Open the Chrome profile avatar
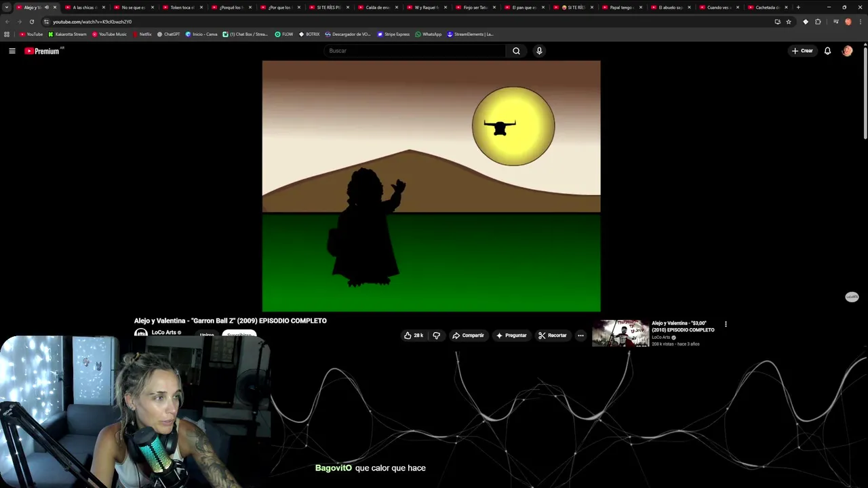 pos(848,22)
